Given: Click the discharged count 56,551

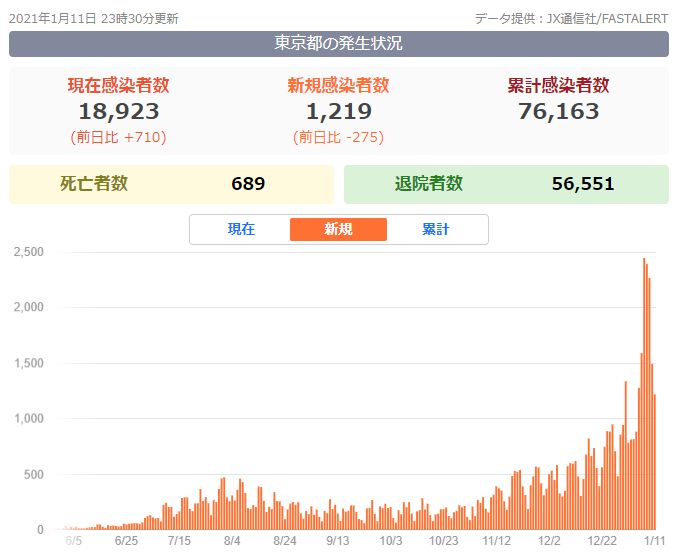Looking at the screenshot, I should tap(583, 184).
